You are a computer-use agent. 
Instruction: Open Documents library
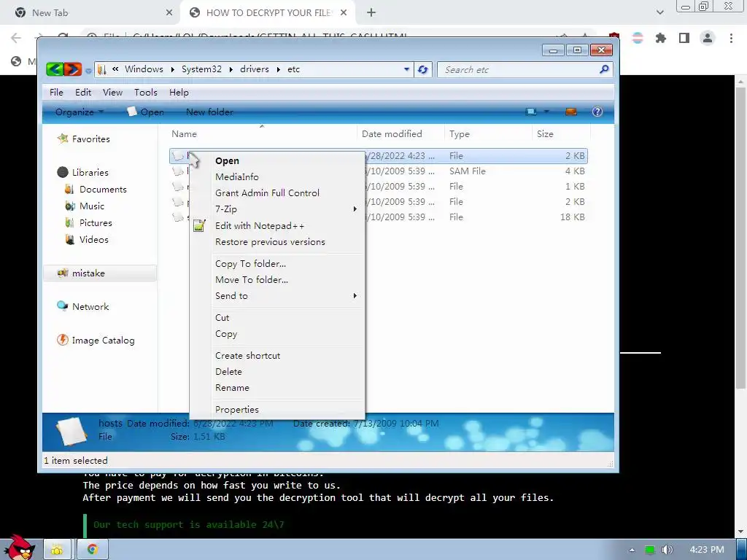96,190
